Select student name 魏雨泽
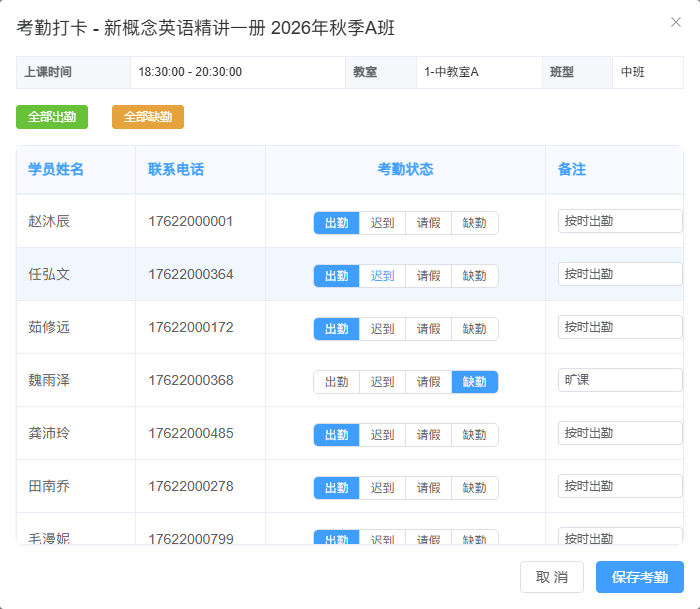 [x=49, y=380]
